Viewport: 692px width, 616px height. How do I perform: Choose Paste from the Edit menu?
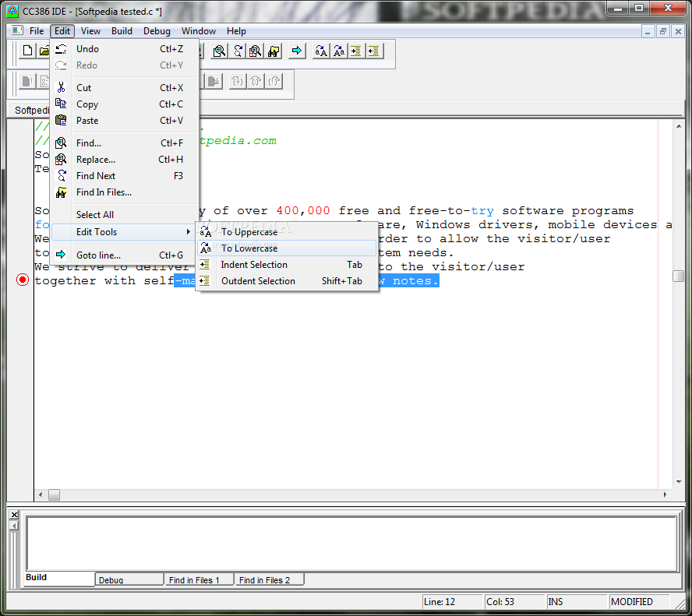[124, 121]
